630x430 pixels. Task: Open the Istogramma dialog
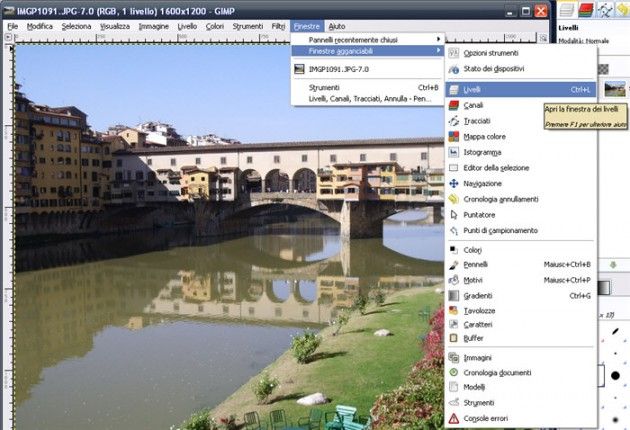521,152
